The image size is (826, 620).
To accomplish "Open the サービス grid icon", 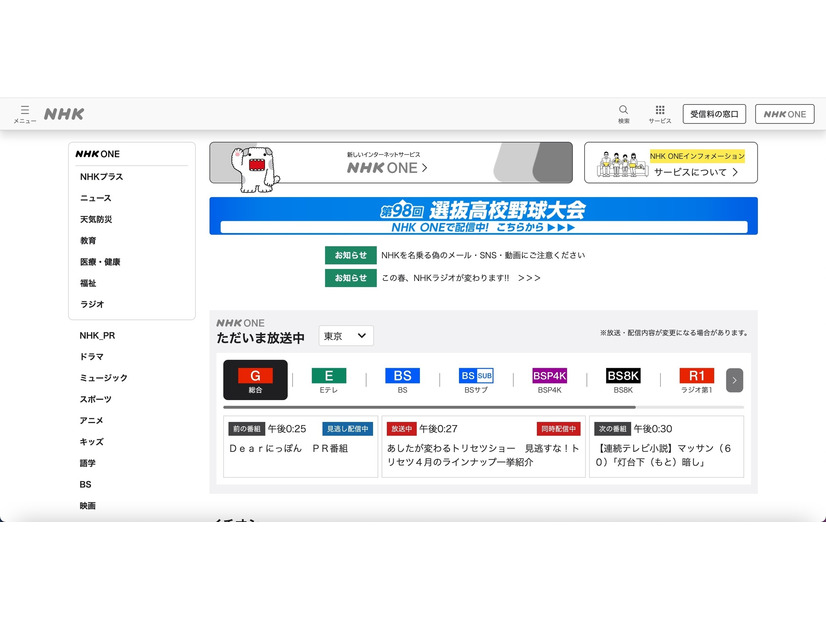I will click(659, 113).
